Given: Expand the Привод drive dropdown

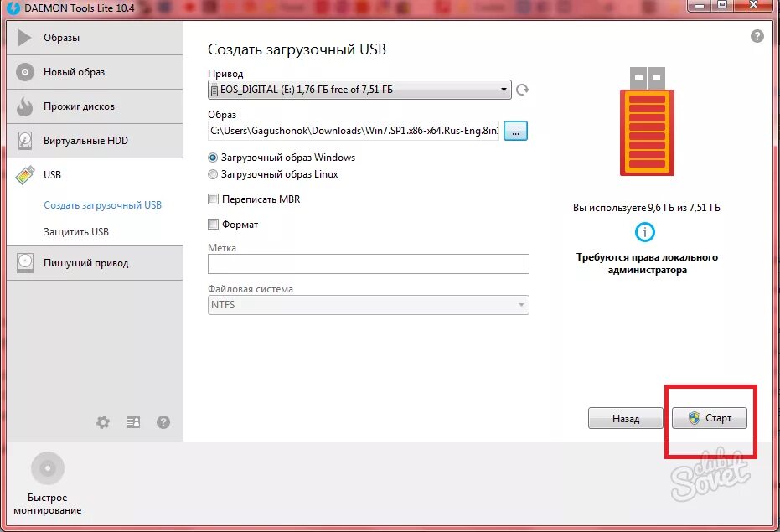Looking at the screenshot, I should (x=359, y=90).
